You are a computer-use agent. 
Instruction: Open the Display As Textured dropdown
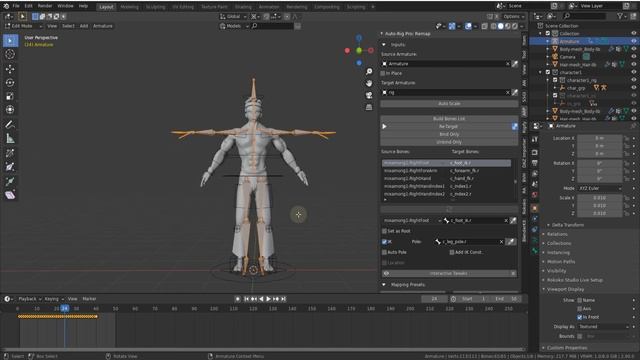click(x=603, y=327)
